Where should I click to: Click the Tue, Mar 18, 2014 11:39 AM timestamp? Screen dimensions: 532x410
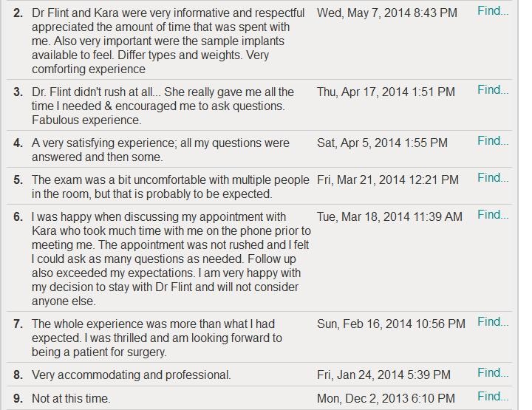(389, 216)
